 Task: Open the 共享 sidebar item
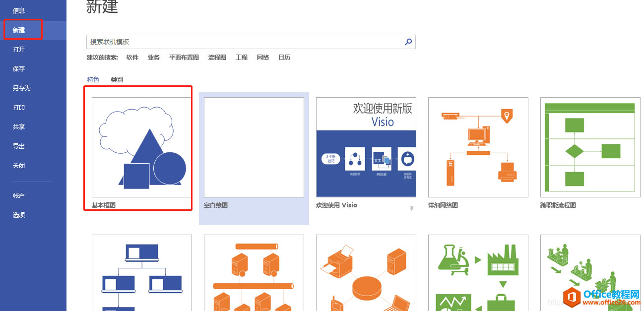point(19,127)
